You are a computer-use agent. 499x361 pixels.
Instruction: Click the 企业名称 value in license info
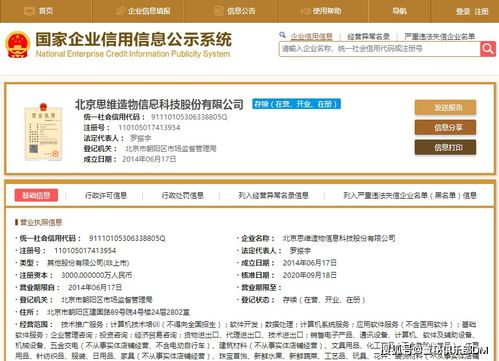[339, 238]
